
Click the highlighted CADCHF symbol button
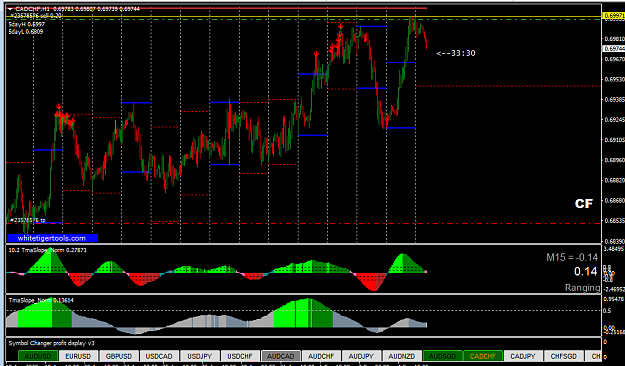[483, 356]
